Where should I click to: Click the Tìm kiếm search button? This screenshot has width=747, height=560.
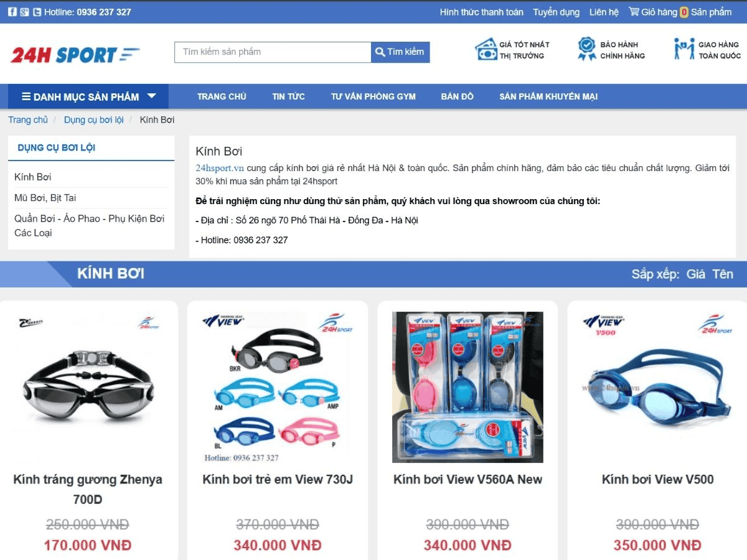[400, 52]
